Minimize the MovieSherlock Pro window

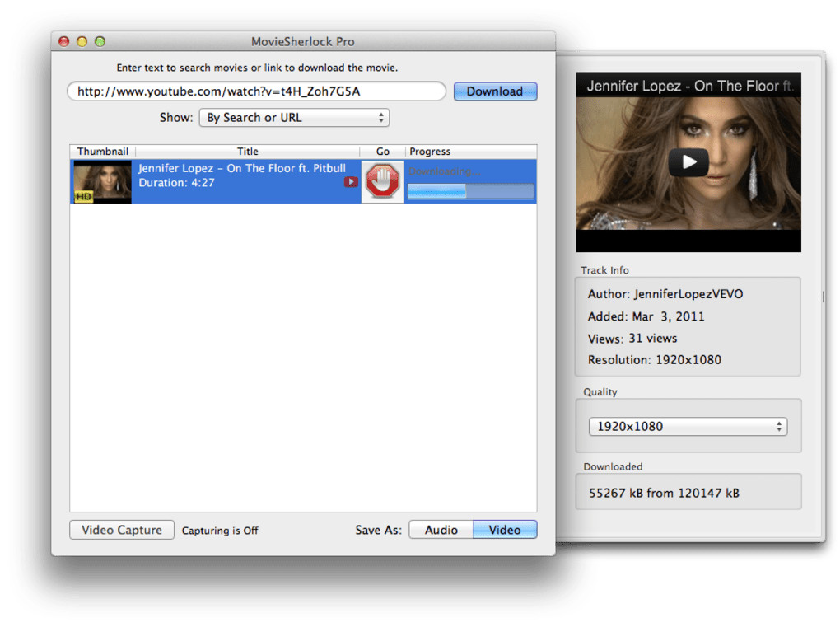82,41
